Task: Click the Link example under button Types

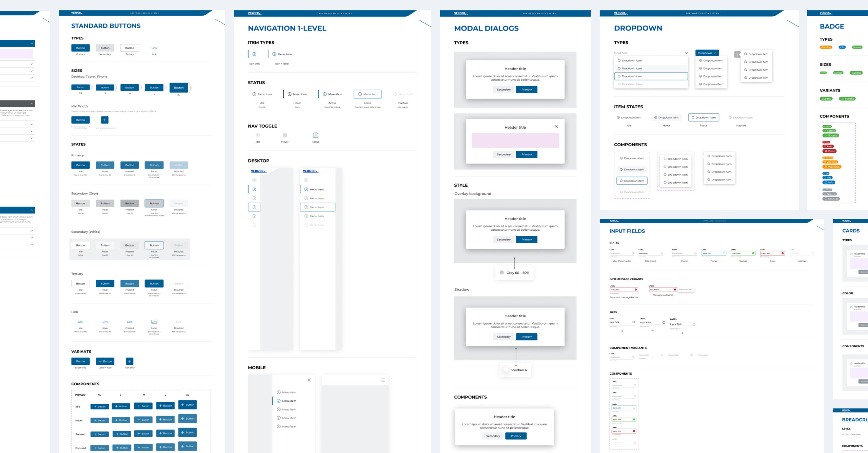Action: coord(154,48)
